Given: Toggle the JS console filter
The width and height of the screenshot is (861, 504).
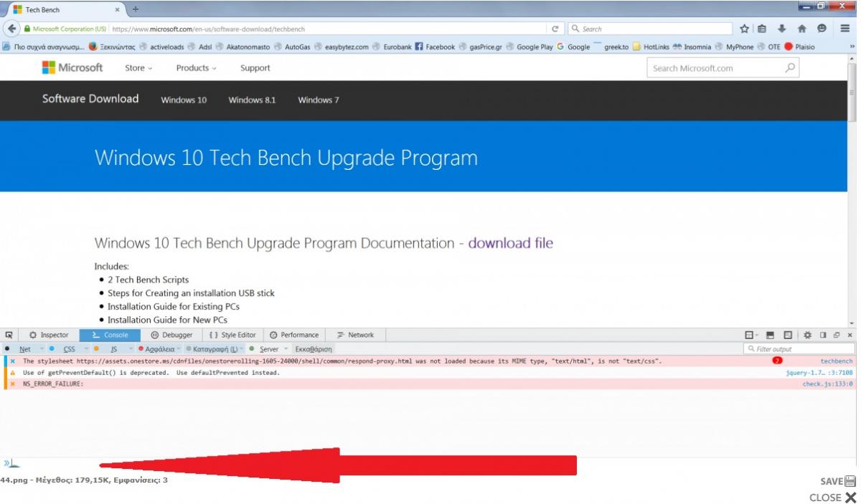Looking at the screenshot, I should coord(109,349).
